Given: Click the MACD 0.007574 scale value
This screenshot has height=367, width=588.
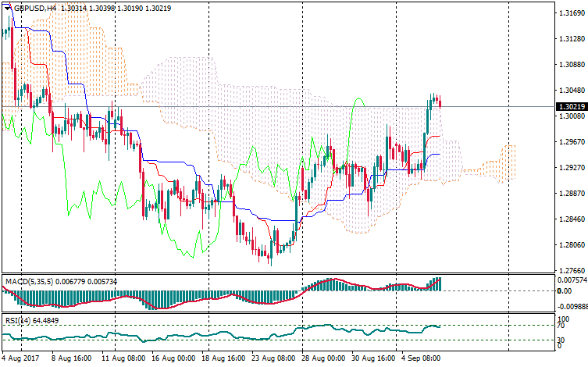Looking at the screenshot, I should click(569, 279).
